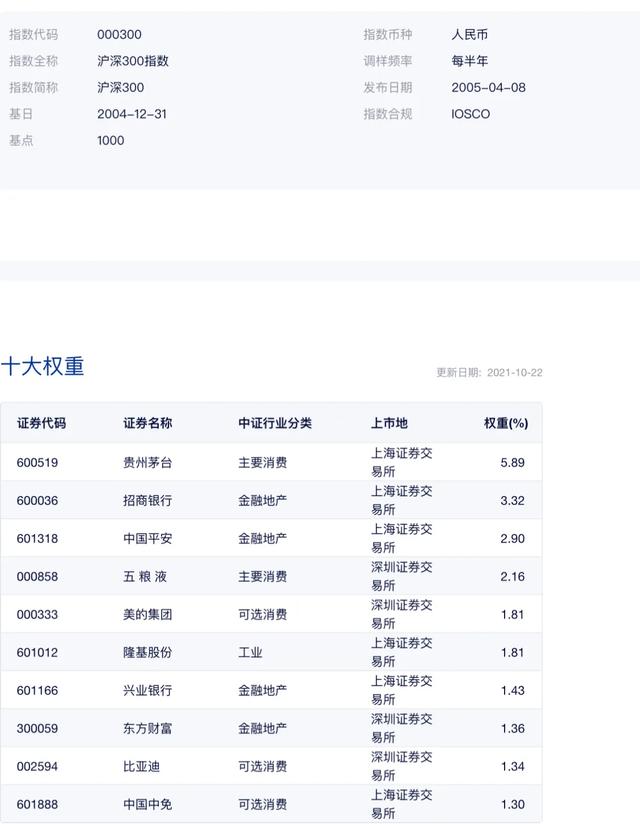Click the 中国中免 security name
640x824 pixels.
[147, 805]
